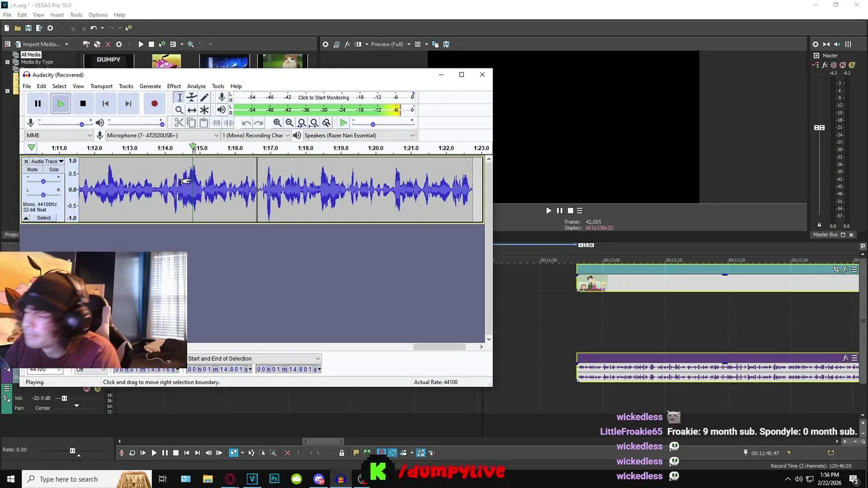Open Photoshop from the Windows taskbar
The image size is (868, 488).
(274, 479)
